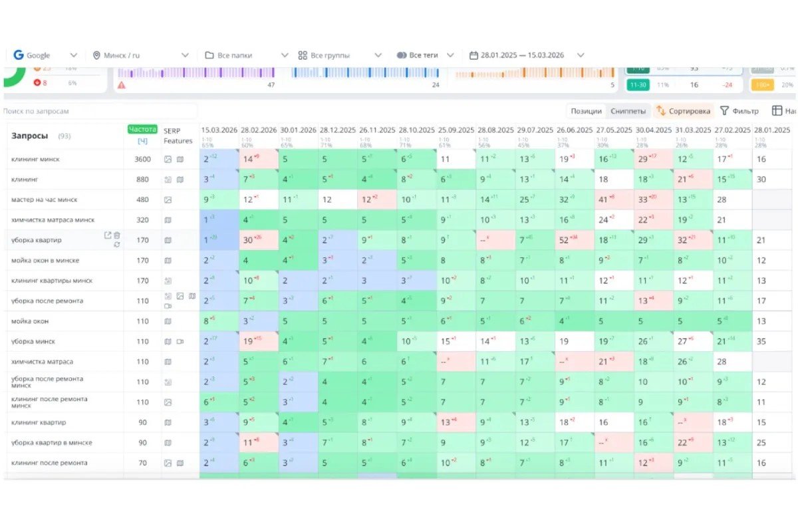
Task: Toggle the green Частота frequency badge
Action: click(x=142, y=129)
